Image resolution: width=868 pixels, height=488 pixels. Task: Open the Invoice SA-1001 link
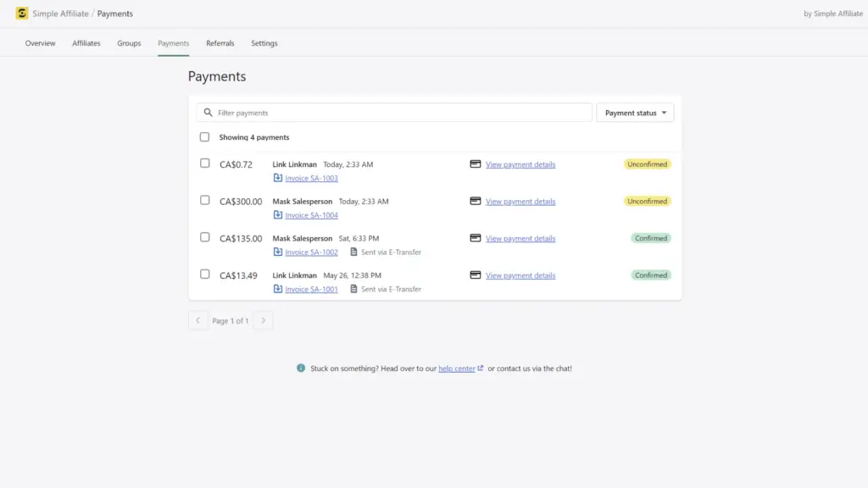coord(311,289)
